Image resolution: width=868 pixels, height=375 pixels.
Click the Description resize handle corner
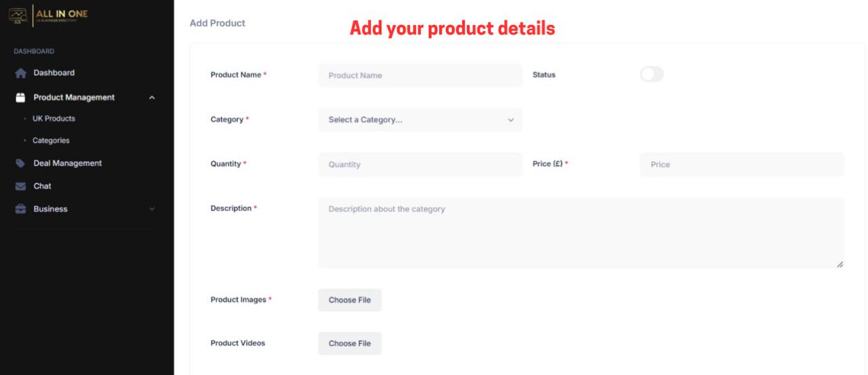[840, 264]
